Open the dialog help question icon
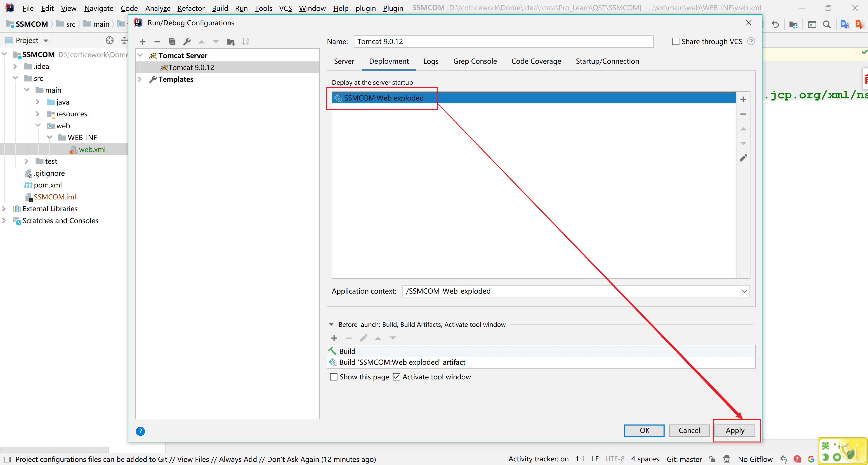Image resolution: width=868 pixels, height=465 pixels. [140, 431]
